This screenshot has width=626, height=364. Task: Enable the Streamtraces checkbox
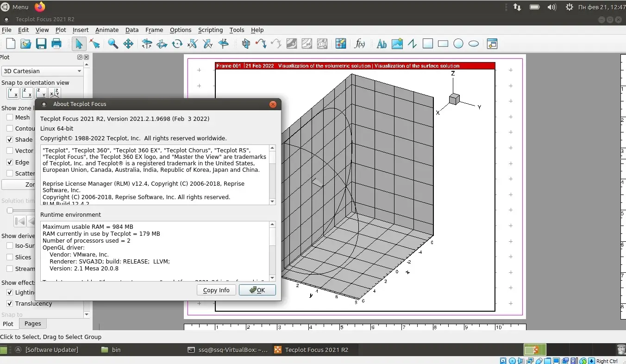10,269
